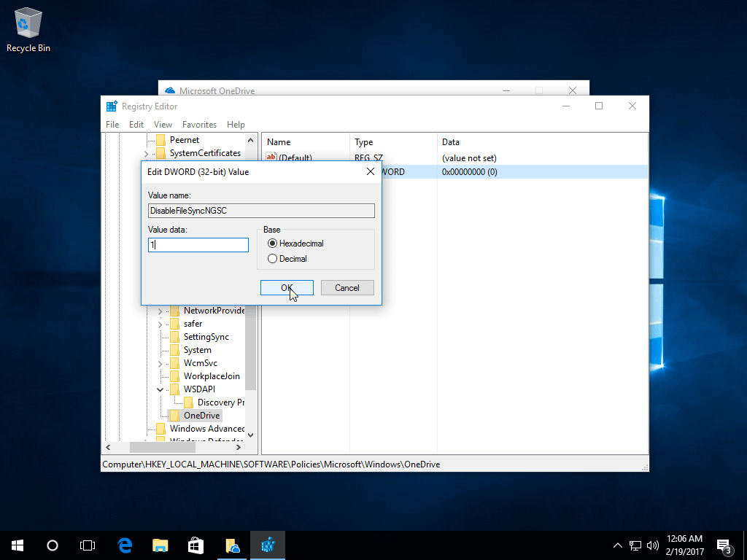Open the Edit menu in Registry Editor
The width and height of the screenshot is (747, 560).
136,125
